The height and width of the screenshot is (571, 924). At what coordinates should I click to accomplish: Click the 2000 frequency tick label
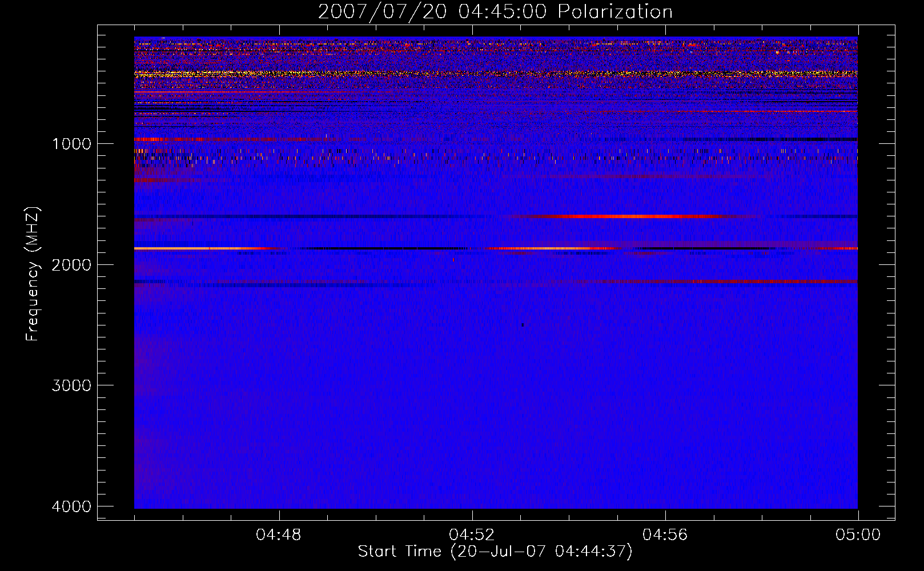71,265
